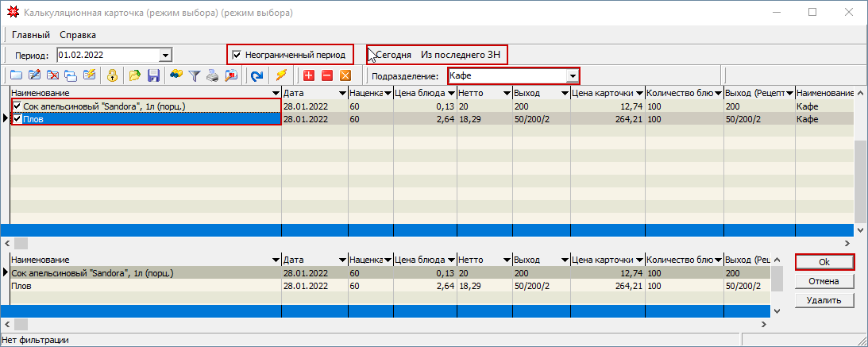Uncheck the Сок апельсиновый "Sandora" row checkbox
Image resolution: width=868 pixels, height=347 pixels.
[17, 106]
